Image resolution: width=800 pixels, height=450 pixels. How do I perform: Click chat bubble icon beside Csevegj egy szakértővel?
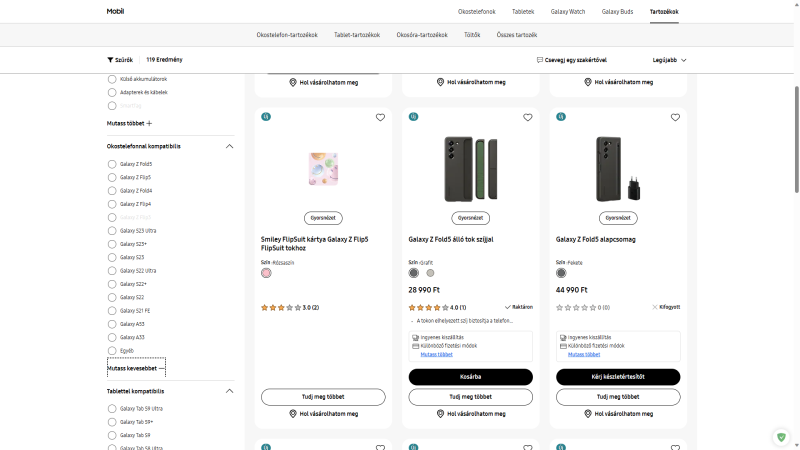pos(539,60)
